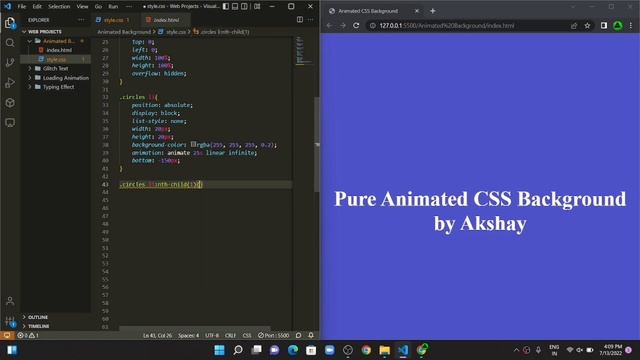Open the Edit menu

(37, 6)
